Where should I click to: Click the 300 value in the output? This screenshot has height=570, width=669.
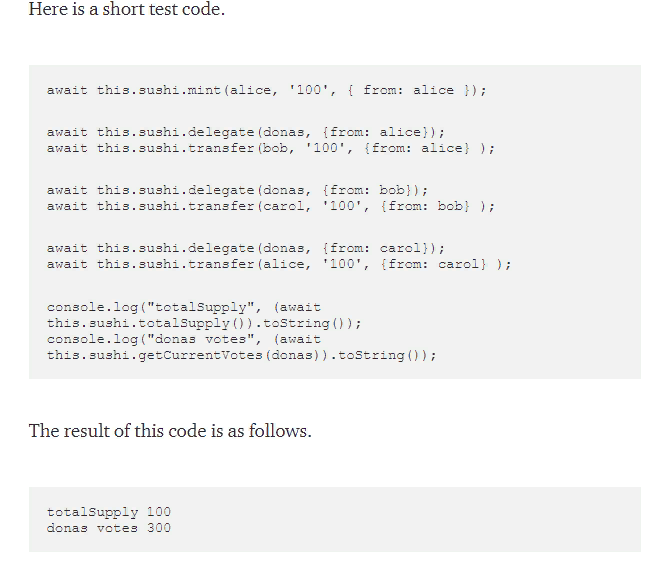coord(158,528)
